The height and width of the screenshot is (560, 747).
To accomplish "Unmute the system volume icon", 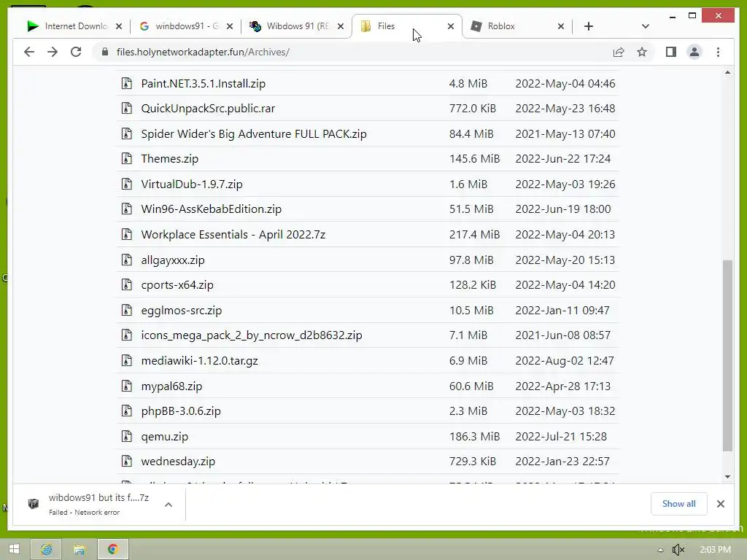I will click(678, 550).
